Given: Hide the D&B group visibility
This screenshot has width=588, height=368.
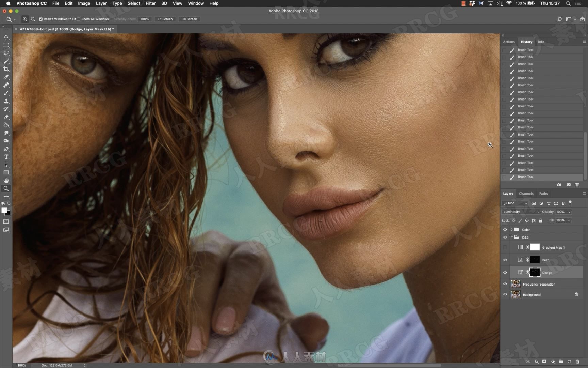Looking at the screenshot, I should (505, 237).
